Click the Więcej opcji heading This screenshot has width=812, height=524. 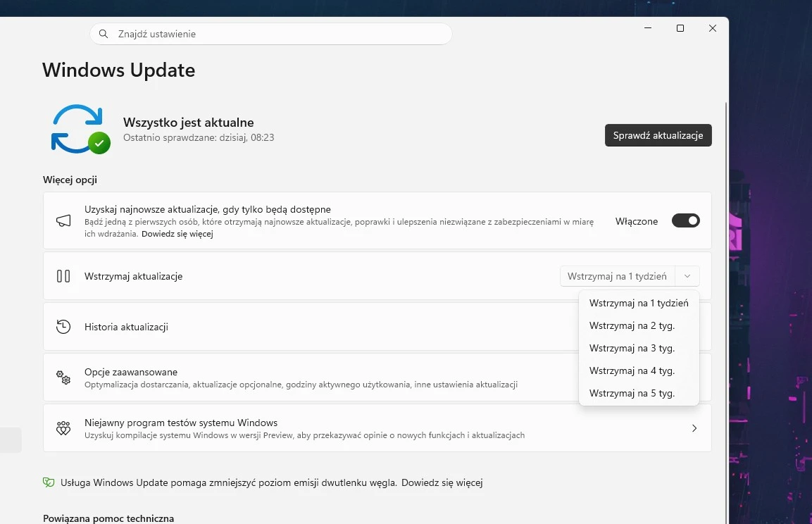pos(70,180)
